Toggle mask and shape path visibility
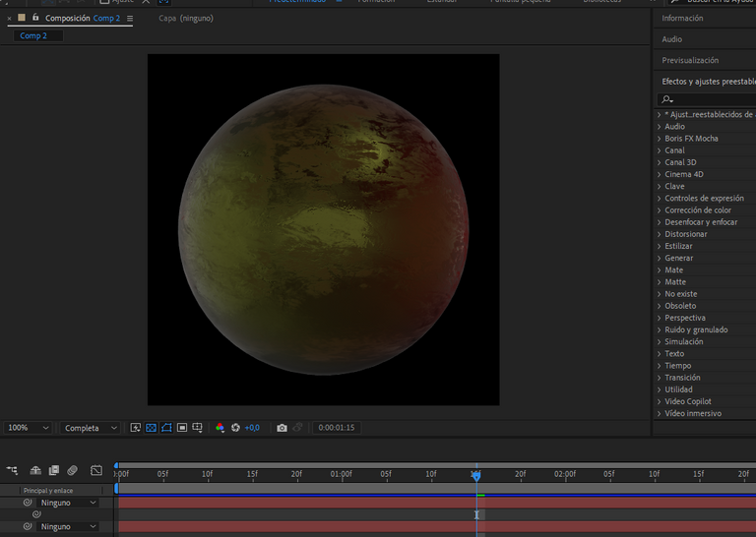This screenshot has width=756, height=537. 166,428
